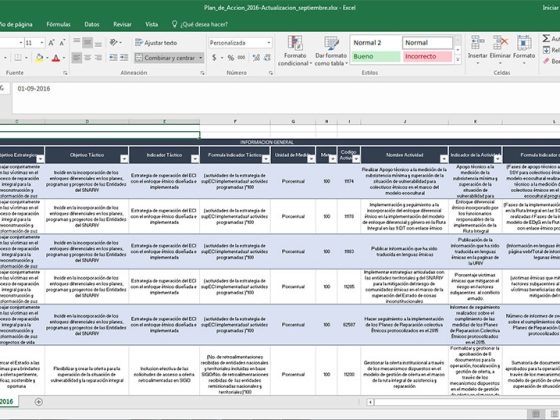Apply the Normal cell style
Viewport: 560px width, 420px height.
click(x=428, y=43)
